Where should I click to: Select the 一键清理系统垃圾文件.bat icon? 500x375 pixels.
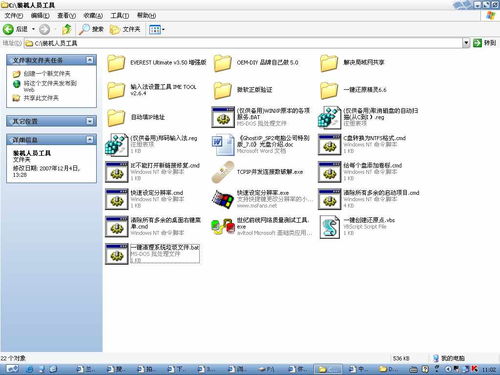coord(117,254)
